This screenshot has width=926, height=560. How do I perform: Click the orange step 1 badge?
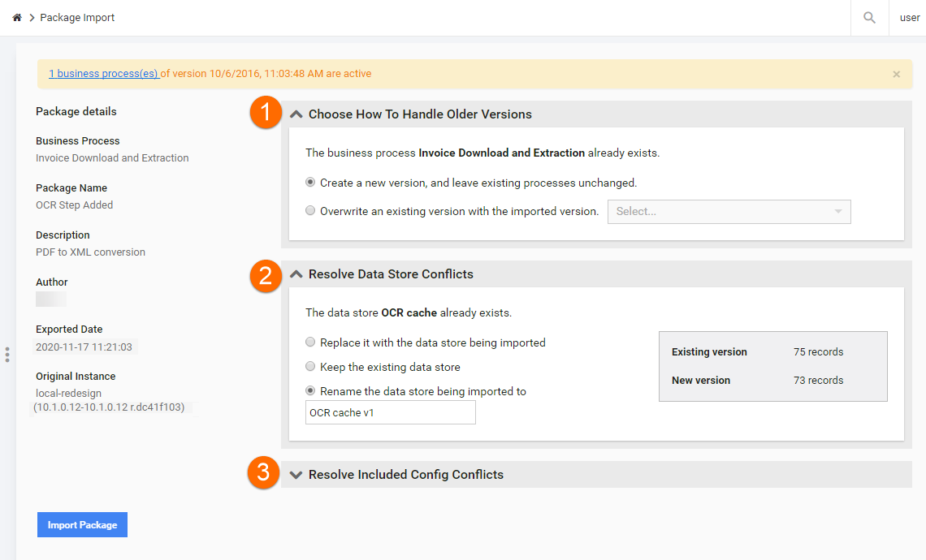tap(265, 112)
